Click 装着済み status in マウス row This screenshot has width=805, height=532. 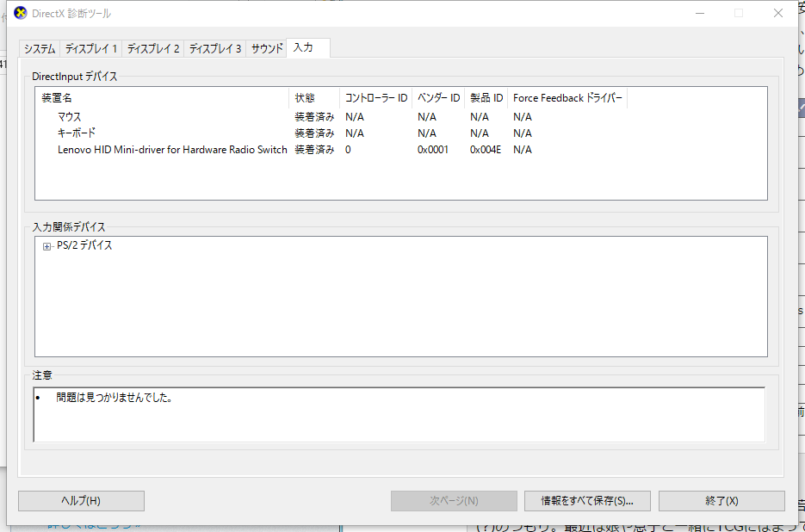click(314, 117)
